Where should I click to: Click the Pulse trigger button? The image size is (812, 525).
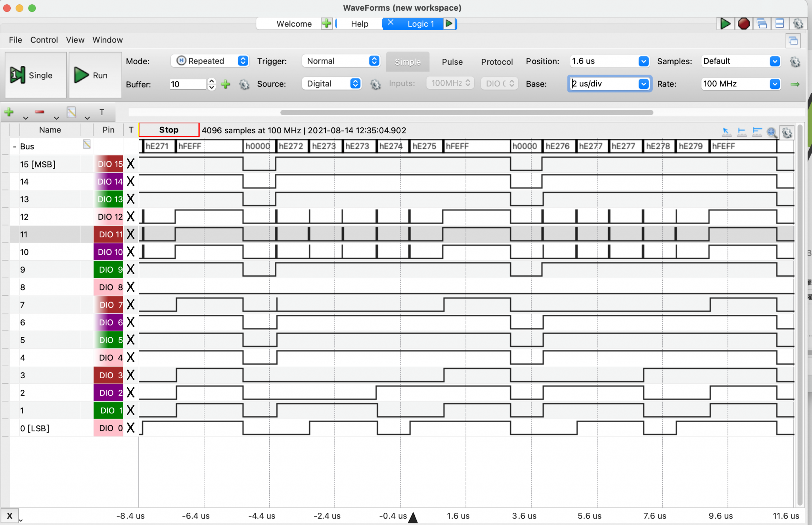coord(452,62)
